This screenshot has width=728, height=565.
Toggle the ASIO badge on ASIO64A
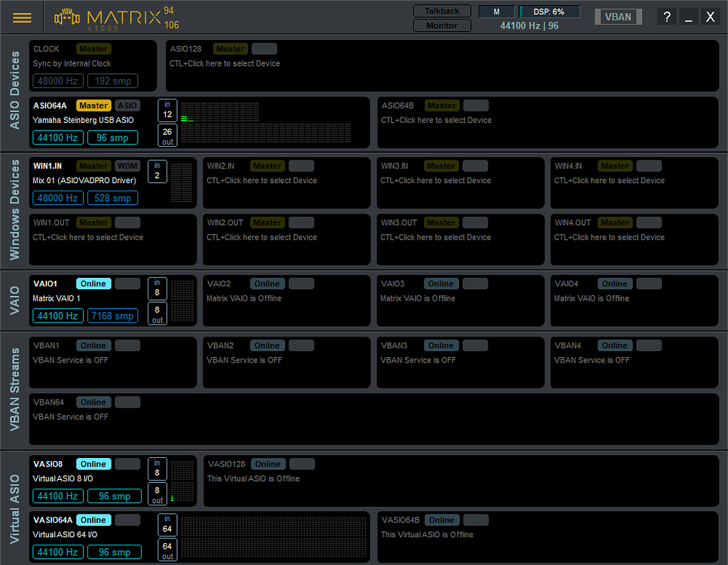(127, 105)
